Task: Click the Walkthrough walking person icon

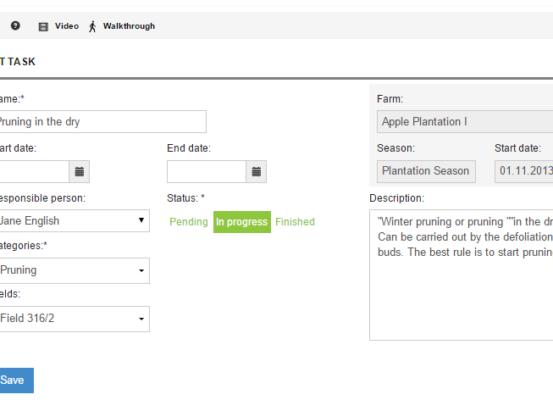Action: (92, 26)
